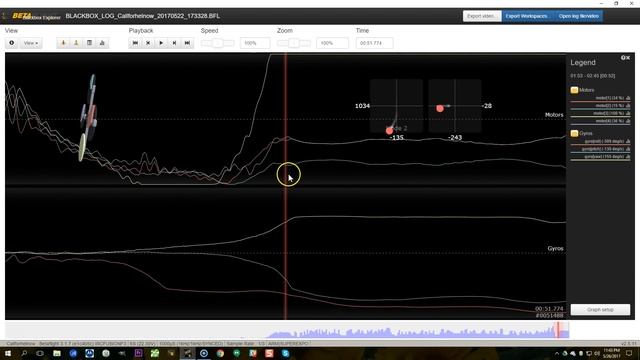The height and width of the screenshot is (360, 640).
Task: Toggle the Gyros group icon in the legend
Action: tap(574, 133)
